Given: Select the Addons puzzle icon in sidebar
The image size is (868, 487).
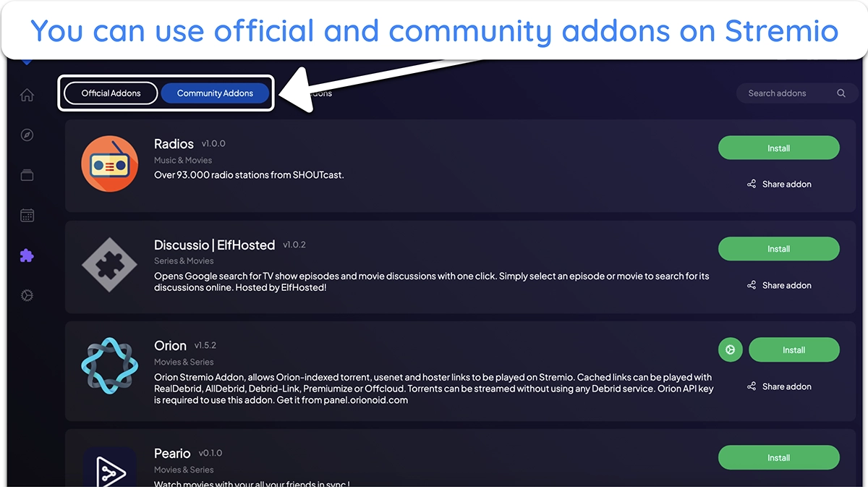Looking at the screenshot, I should coord(27,255).
